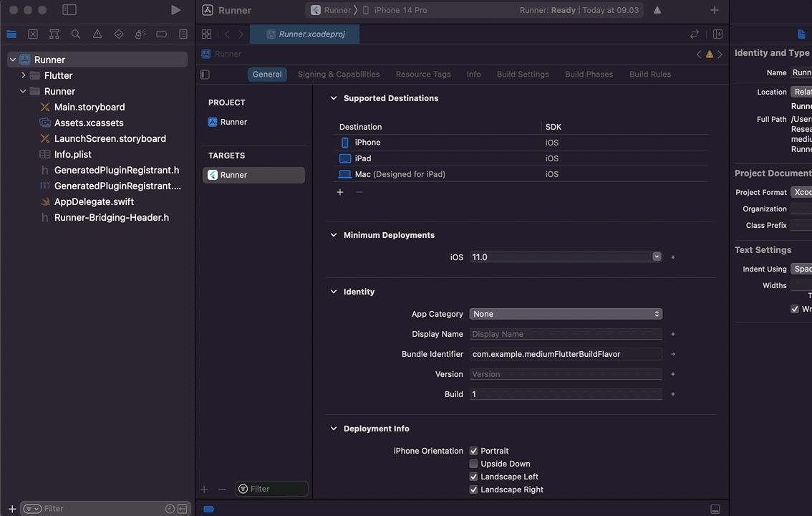812x516 pixels.
Task: Switch to the General tab
Action: point(267,74)
